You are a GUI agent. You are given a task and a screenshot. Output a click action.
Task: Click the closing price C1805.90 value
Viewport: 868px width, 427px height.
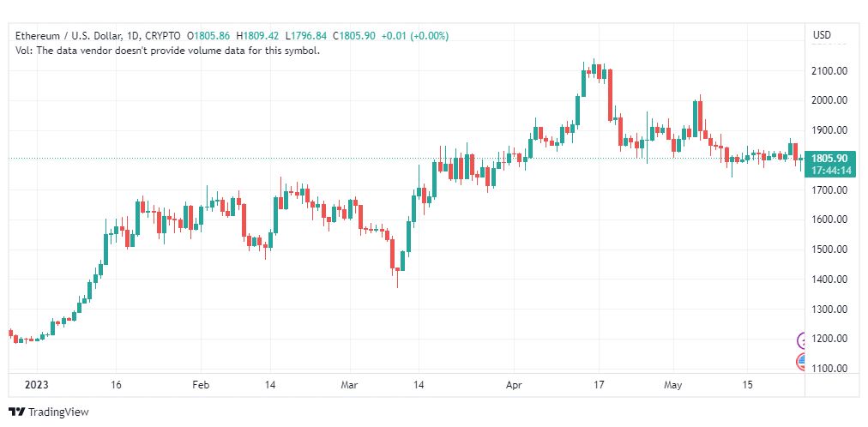tap(355, 36)
